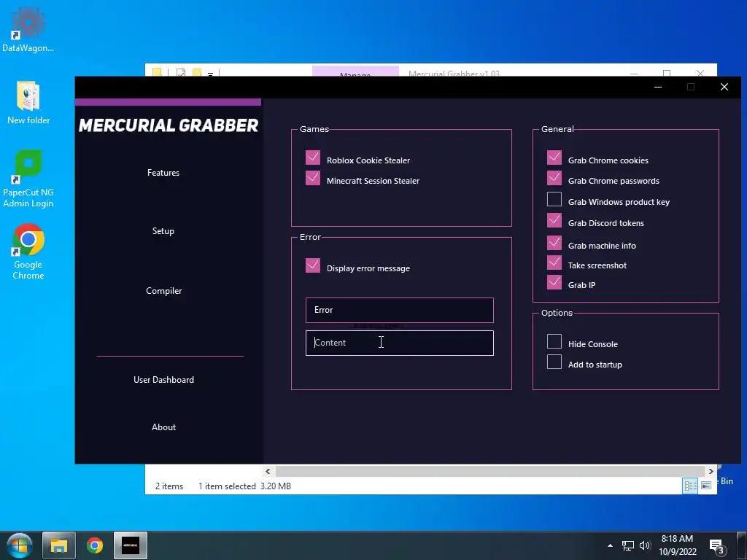This screenshot has height=560, width=747.
Task: Toggle the Grab Windows product key checkbox
Action: [x=554, y=199]
